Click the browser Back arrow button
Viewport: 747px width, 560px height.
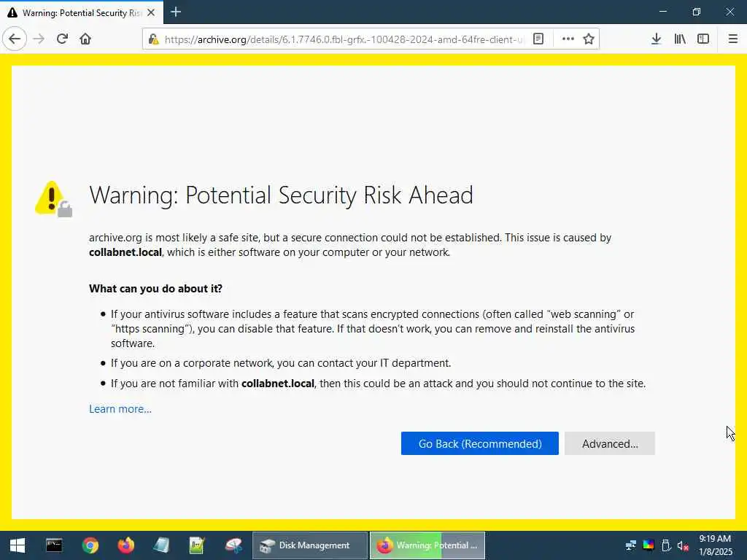coord(15,39)
